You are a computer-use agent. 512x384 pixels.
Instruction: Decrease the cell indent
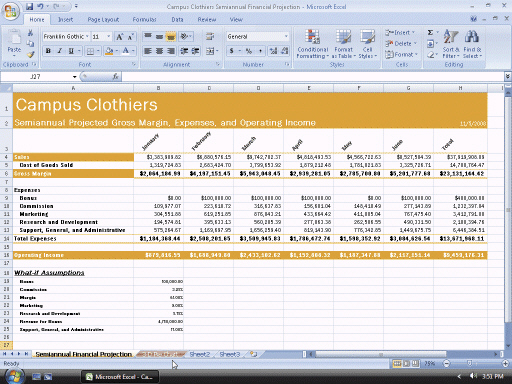coord(184,51)
